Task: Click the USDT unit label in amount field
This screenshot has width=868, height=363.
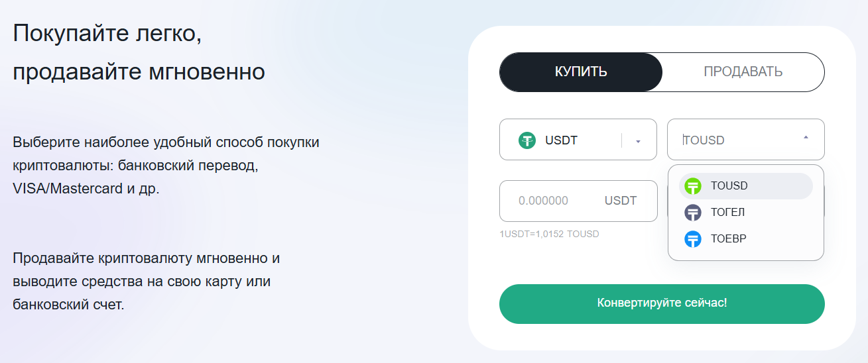Action: [620, 201]
